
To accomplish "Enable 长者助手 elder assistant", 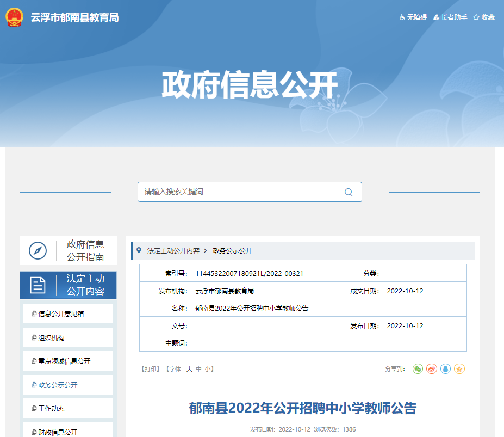I will [450, 17].
